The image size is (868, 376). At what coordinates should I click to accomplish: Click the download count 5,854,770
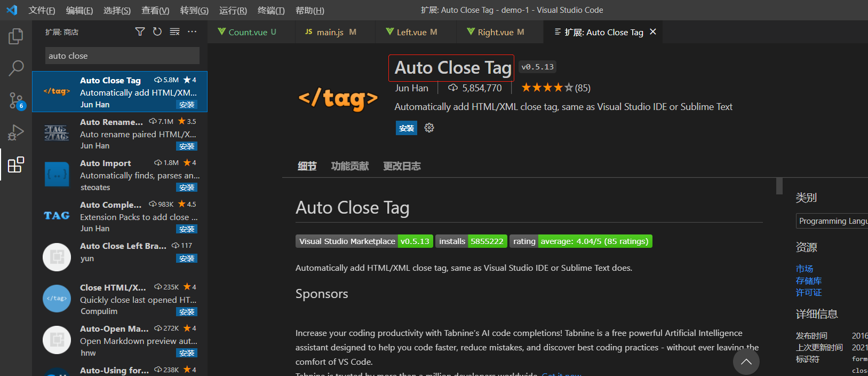pyautogui.click(x=475, y=88)
